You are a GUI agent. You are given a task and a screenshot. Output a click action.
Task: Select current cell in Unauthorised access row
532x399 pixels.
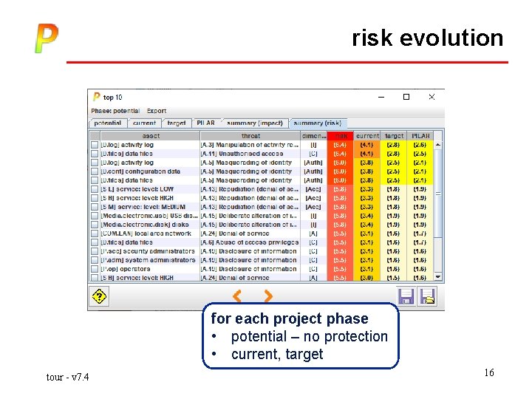366,154
